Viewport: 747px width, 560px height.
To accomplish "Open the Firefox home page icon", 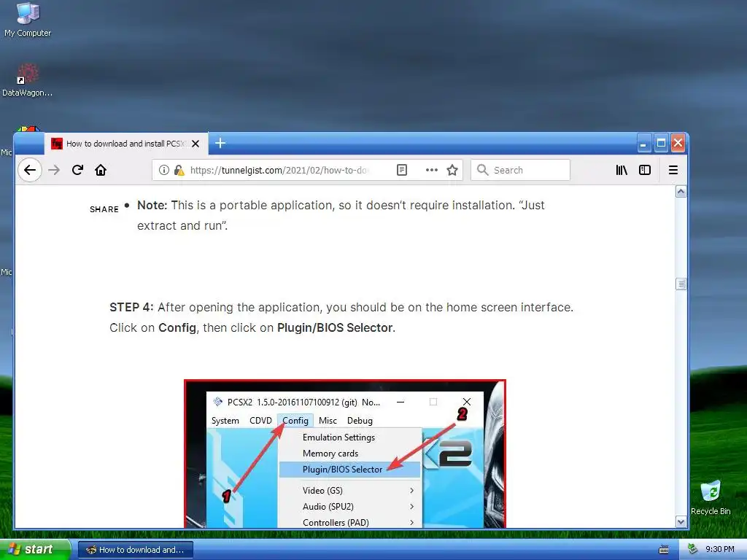I will [x=101, y=170].
